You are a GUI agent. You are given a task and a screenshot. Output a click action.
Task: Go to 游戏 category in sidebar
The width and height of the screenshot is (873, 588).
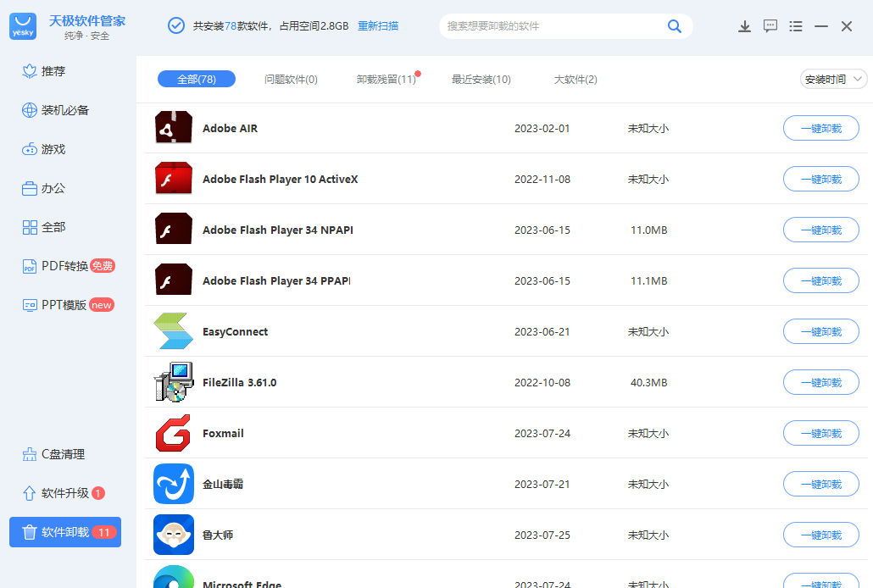click(45, 149)
